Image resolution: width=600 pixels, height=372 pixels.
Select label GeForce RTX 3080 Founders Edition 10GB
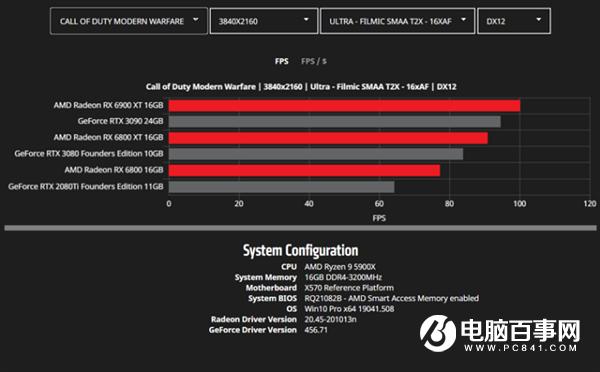[x=89, y=154]
